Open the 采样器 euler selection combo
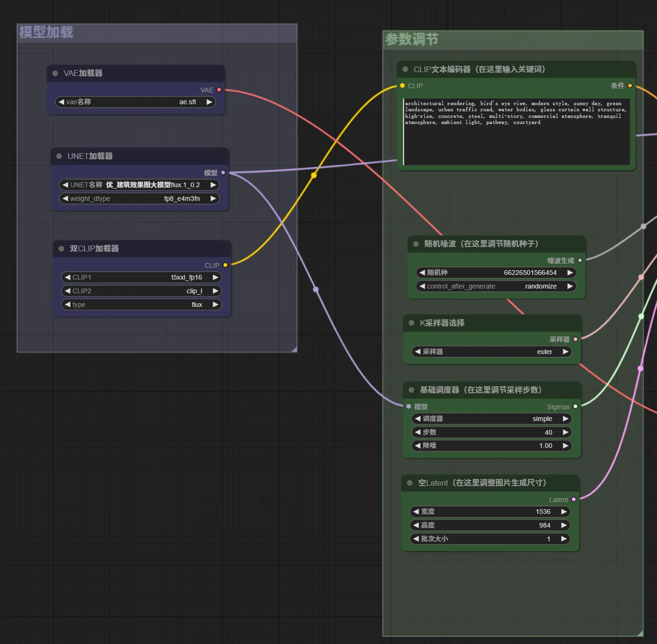The height and width of the screenshot is (644, 657). (491, 352)
